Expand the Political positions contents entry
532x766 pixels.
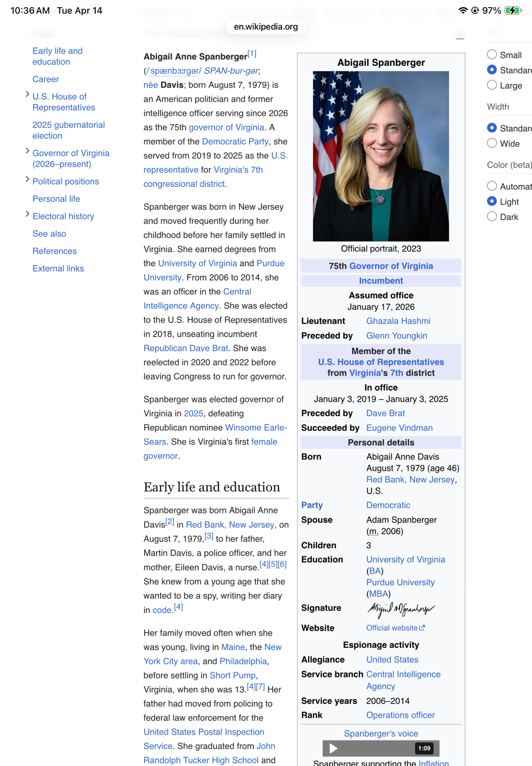pyautogui.click(x=27, y=179)
